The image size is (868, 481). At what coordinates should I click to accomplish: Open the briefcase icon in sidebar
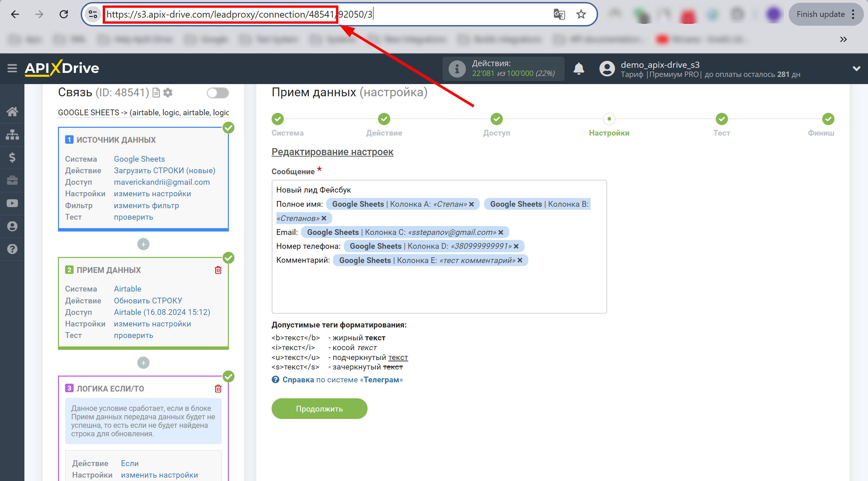pos(12,180)
